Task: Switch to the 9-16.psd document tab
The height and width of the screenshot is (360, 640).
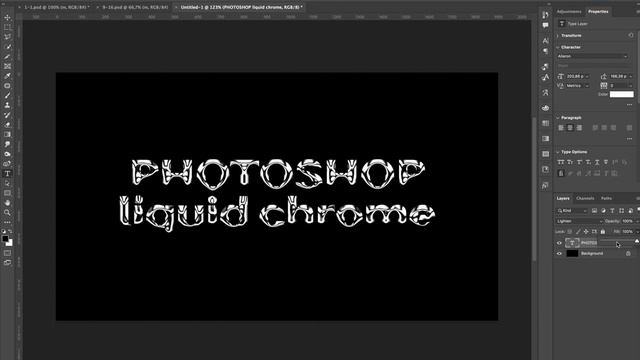Action: pyautogui.click(x=135, y=7)
